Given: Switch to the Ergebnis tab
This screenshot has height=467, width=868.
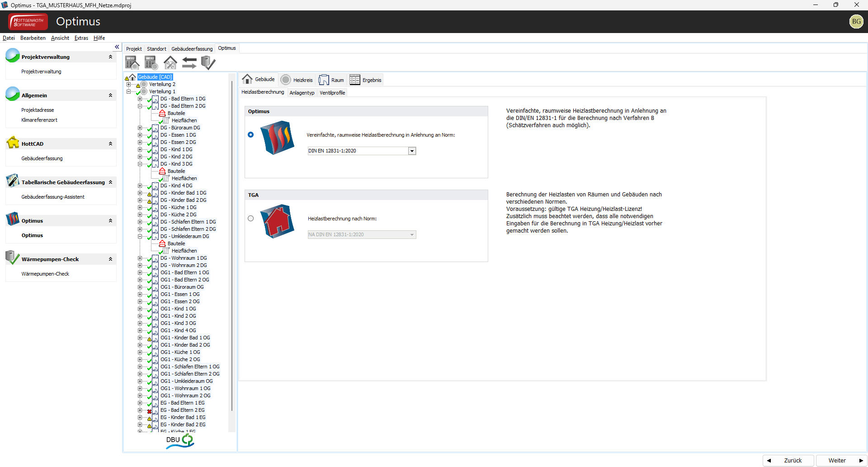Looking at the screenshot, I should pos(366,80).
